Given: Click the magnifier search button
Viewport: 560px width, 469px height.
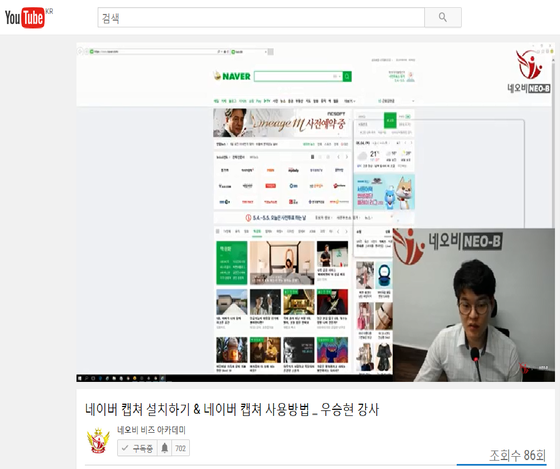Looking at the screenshot, I should tap(443, 17).
